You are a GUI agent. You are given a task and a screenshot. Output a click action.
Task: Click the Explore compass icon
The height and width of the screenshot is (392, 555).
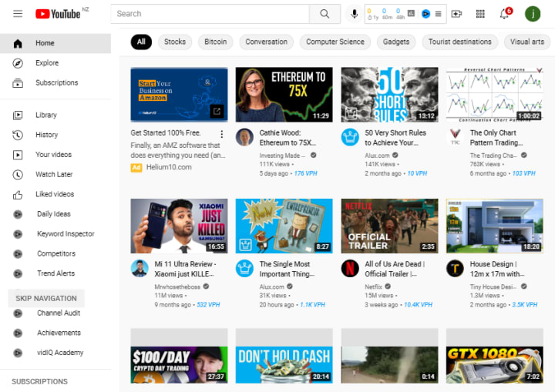tap(18, 63)
